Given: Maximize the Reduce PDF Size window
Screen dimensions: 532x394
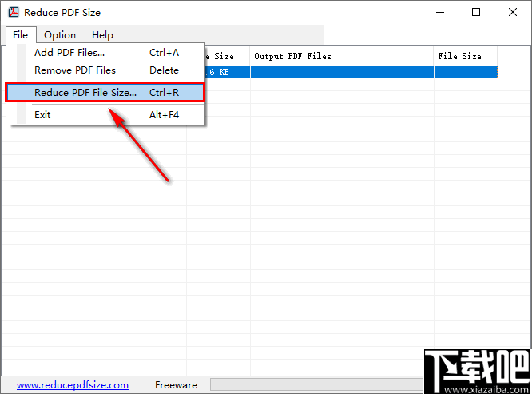Looking at the screenshot, I should (476, 13).
